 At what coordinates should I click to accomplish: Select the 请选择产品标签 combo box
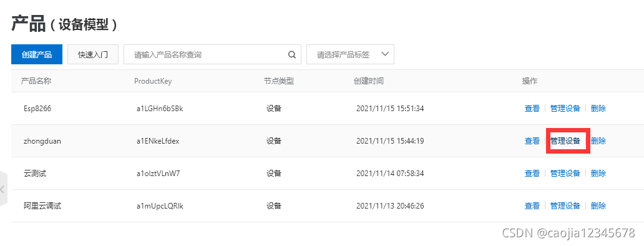(350, 54)
